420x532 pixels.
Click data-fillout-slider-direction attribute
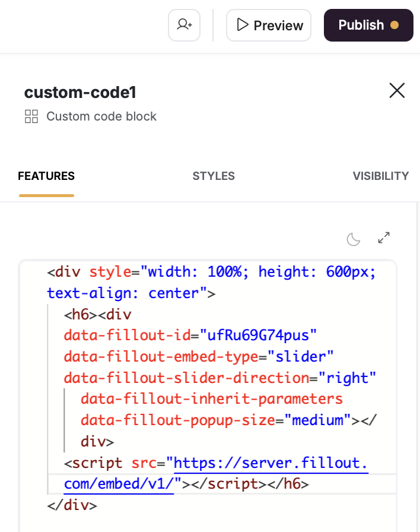[186, 378]
